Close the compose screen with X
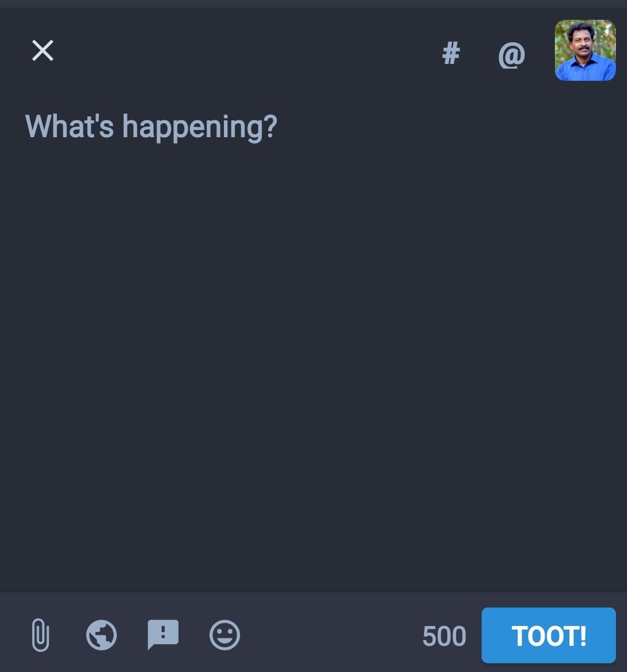The image size is (627, 672). point(42,51)
